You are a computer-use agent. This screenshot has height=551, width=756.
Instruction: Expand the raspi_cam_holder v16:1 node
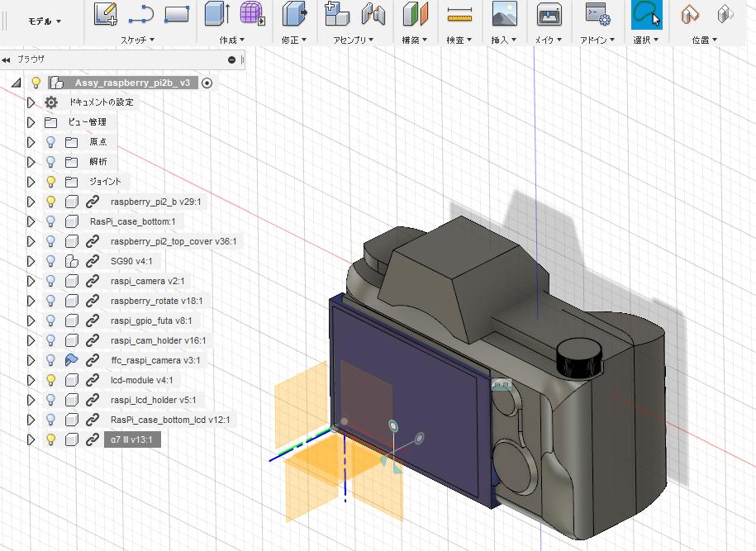[x=31, y=340]
